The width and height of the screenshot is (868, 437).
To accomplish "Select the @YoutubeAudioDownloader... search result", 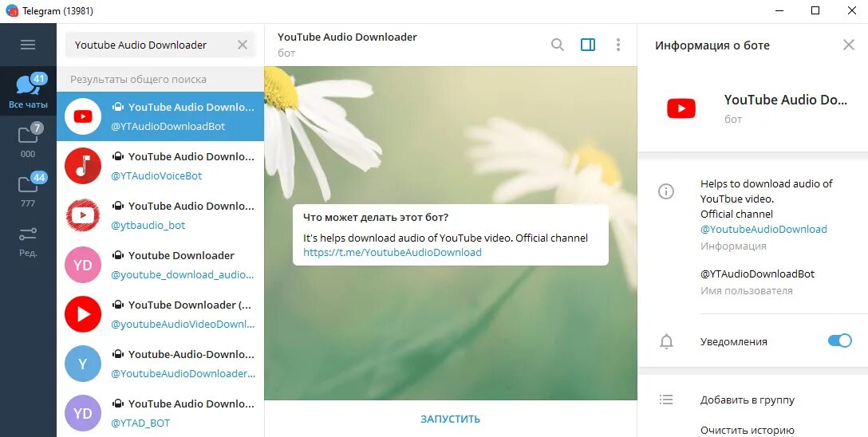I will [160, 364].
